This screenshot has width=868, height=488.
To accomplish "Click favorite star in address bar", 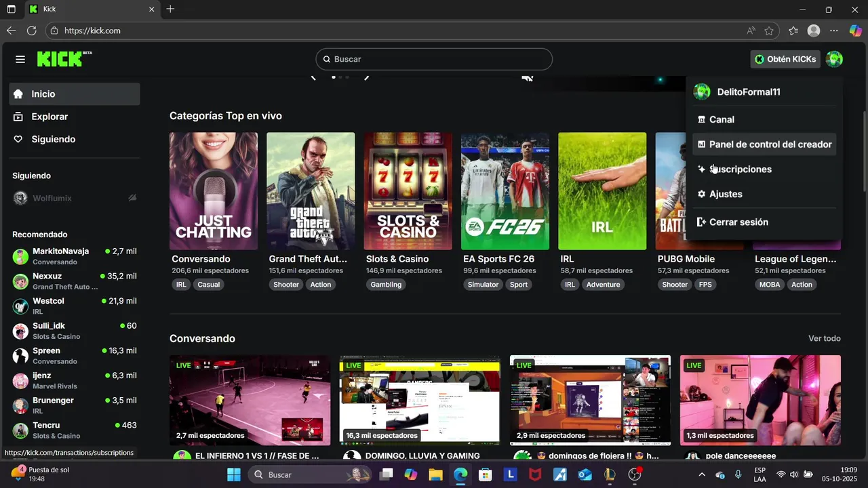I will click(x=769, y=30).
